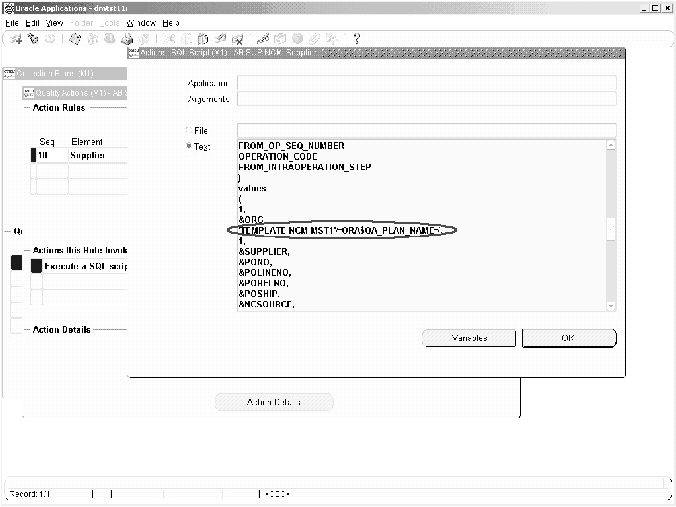Open the File menu

pyautogui.click(x=12, y=23)
